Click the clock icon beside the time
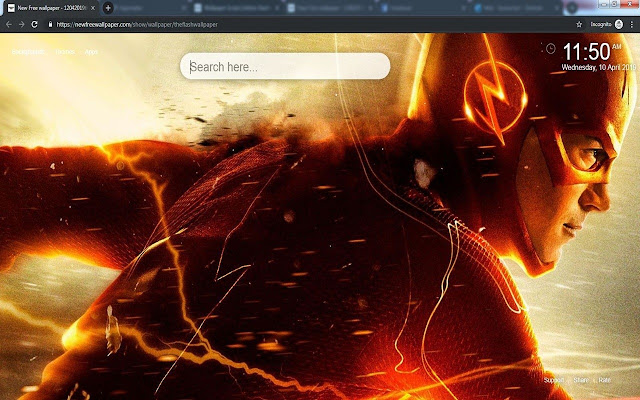 point(551,49)
